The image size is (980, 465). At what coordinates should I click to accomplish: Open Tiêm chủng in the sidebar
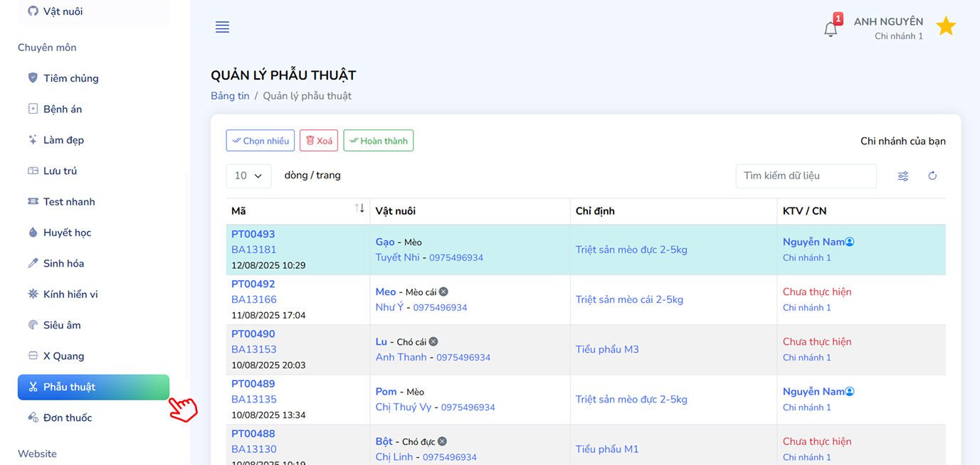click(x=70, y=78)
